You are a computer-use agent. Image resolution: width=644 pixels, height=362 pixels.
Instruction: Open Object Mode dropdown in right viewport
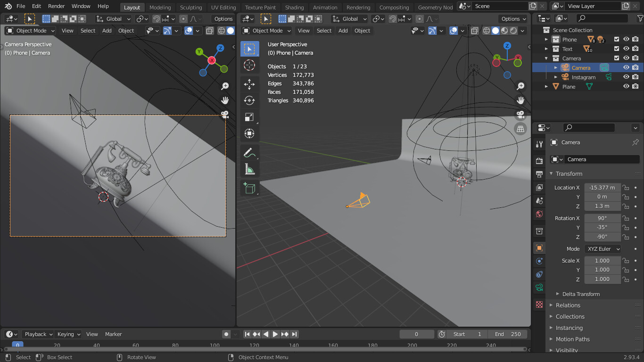[267, 31]
